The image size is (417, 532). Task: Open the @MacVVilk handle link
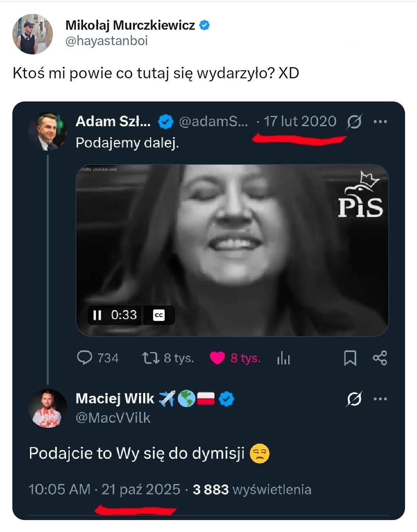[x=113, y=418]
